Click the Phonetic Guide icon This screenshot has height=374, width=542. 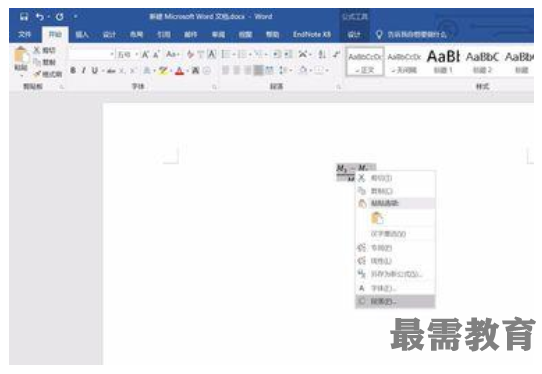point(200,54)
